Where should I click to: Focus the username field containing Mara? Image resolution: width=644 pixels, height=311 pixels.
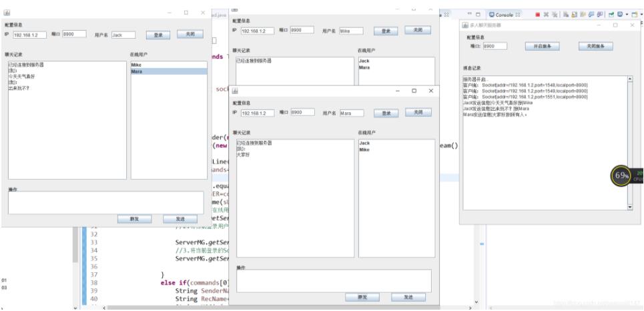[x=352, y=113]
